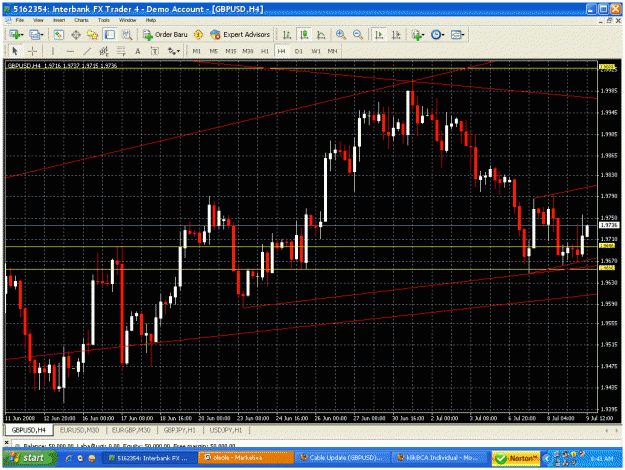Open the Navigator folder-star icon

92,35
